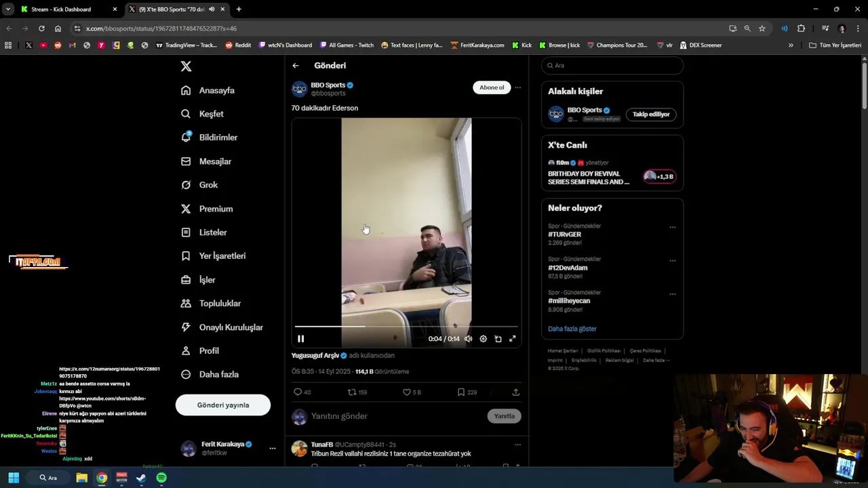Open Windows Start menu

click(x=14, y=478)
